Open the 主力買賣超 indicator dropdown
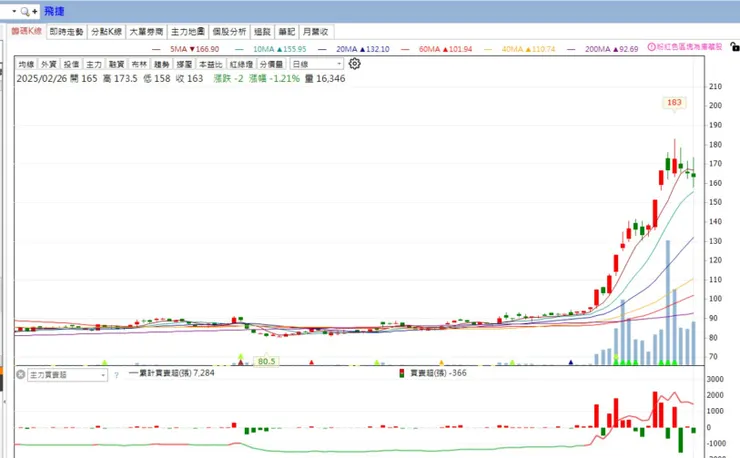 click(x=67, y=375)
